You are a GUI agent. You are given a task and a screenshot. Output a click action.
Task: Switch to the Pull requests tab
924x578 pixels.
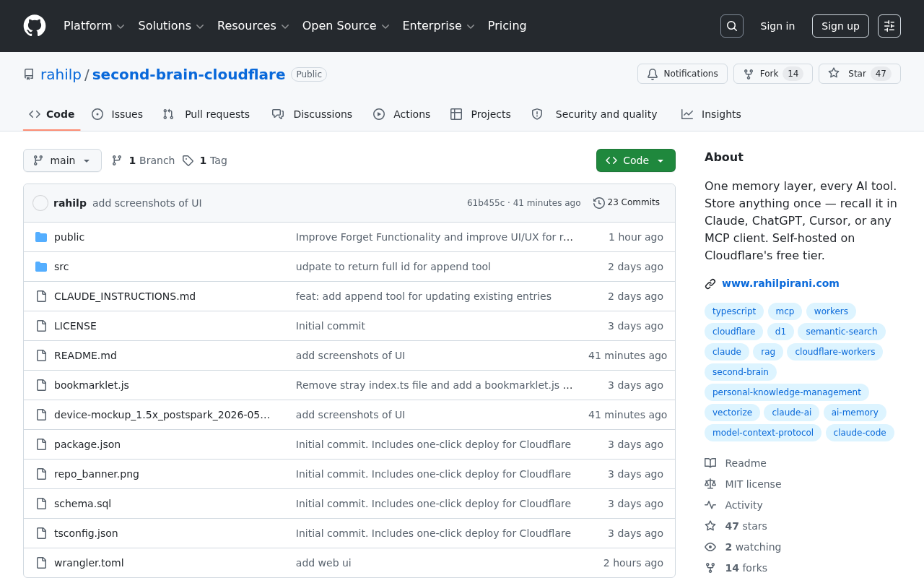[206, 114]
